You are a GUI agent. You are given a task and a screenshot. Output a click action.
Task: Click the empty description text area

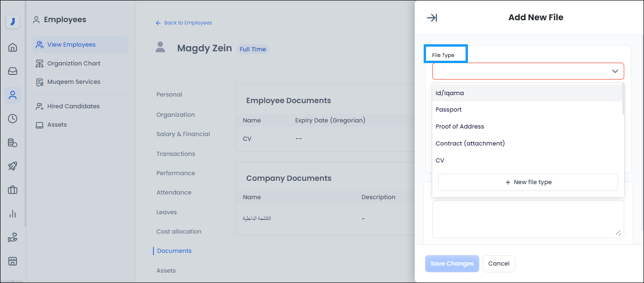pos(528,219)
